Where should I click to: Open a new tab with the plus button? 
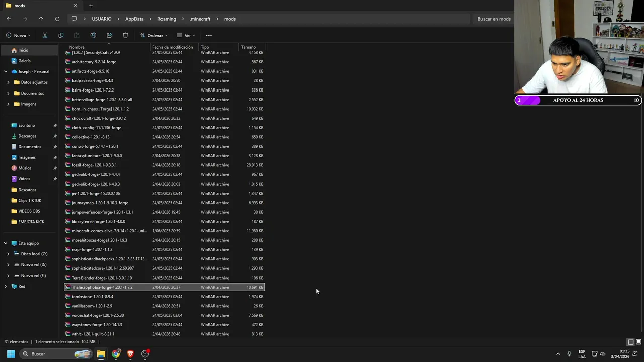point(91,6)
